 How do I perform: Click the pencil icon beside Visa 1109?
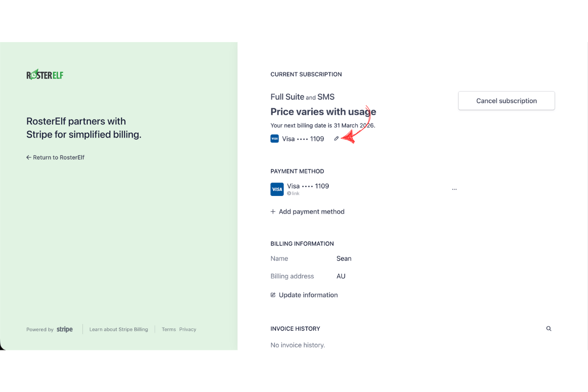point(337,139)
